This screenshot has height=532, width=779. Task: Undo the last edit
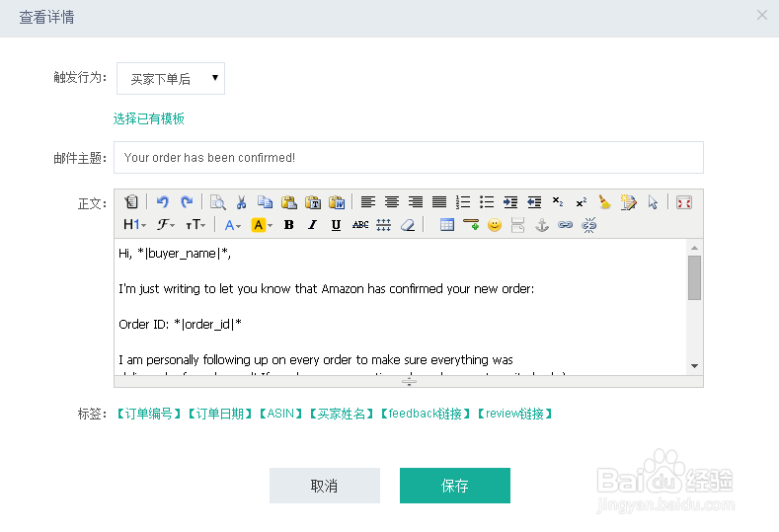click(163, 201)
